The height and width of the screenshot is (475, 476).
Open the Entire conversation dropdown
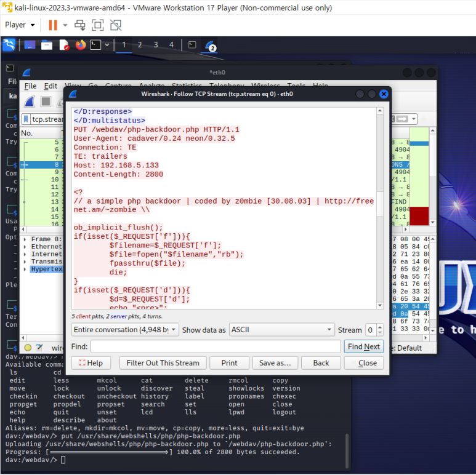click(x=125, y=330)
